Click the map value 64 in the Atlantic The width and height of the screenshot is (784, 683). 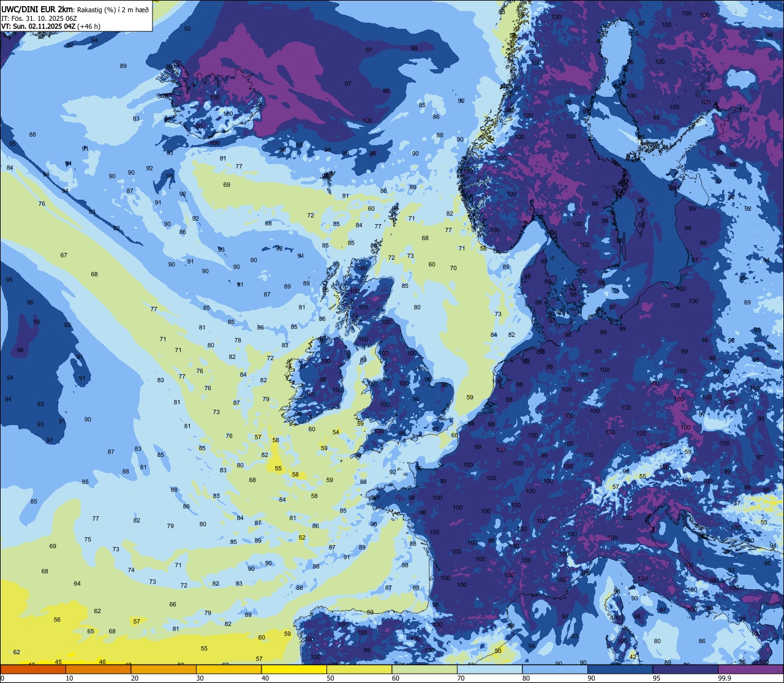(77, 583)
